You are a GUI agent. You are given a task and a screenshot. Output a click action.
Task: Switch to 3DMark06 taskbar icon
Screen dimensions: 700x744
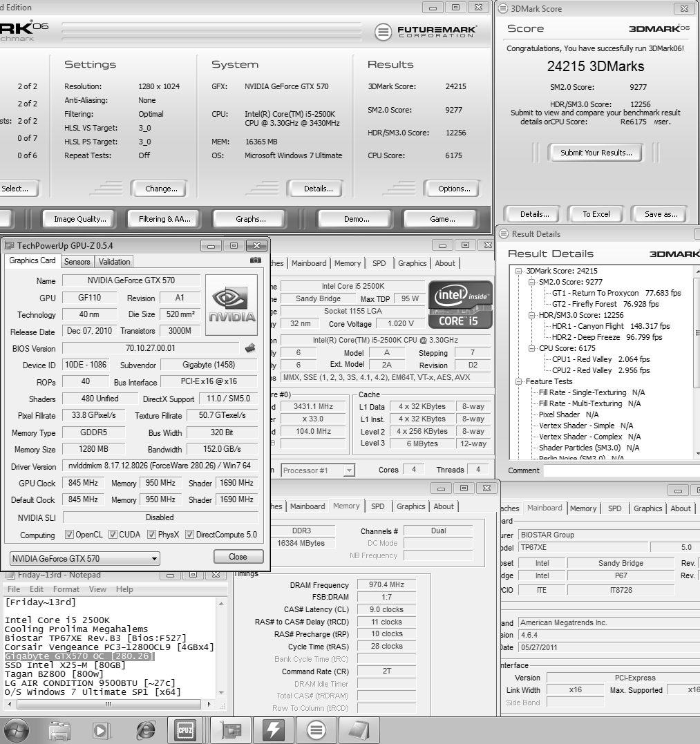click(316, 730)
